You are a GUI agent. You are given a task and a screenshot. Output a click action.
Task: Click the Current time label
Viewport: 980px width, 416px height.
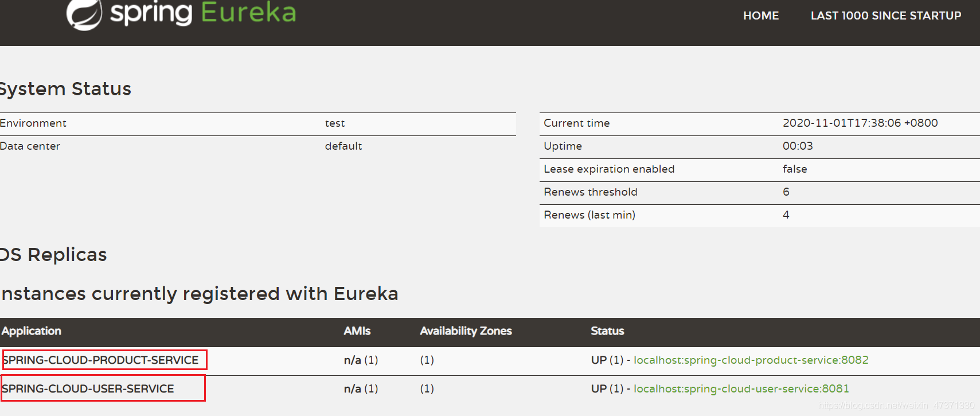pos(577,123)
